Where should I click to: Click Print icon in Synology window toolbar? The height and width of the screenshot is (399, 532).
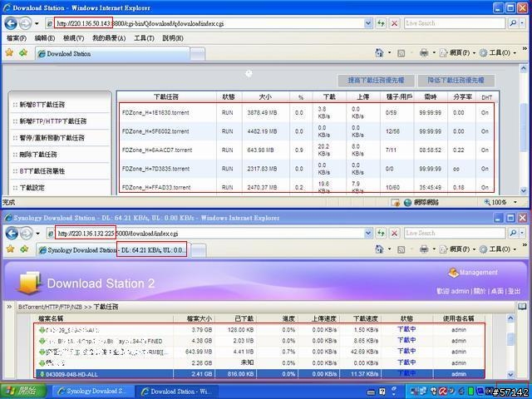424,249
